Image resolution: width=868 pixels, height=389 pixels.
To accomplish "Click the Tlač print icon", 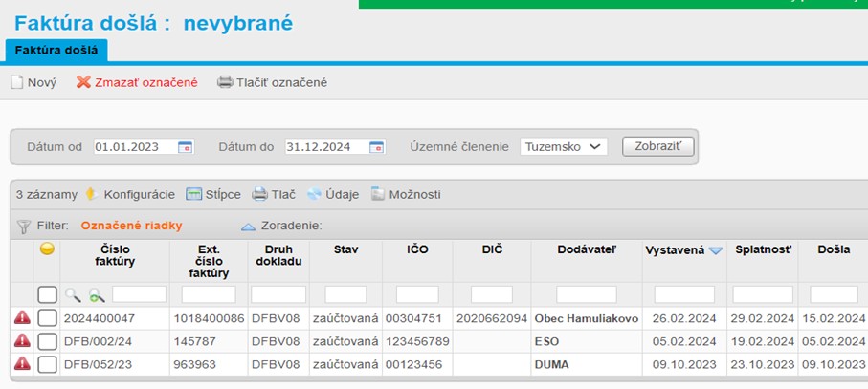I will (x=259, y=195).
